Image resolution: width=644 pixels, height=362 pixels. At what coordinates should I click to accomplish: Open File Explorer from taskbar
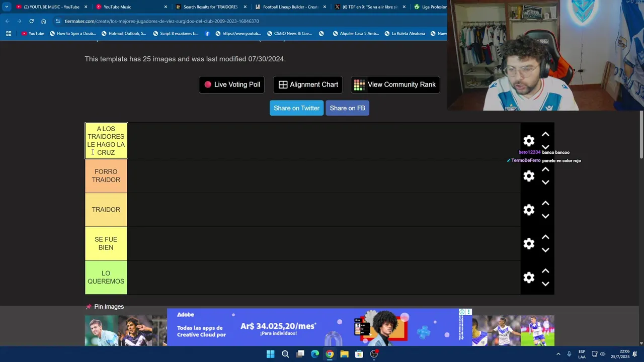[x=344, y=354]
